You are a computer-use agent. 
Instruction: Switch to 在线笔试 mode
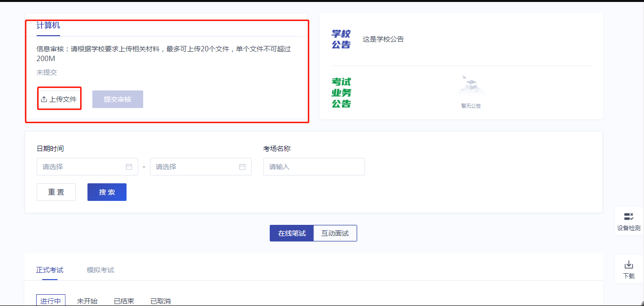(292, 233)
